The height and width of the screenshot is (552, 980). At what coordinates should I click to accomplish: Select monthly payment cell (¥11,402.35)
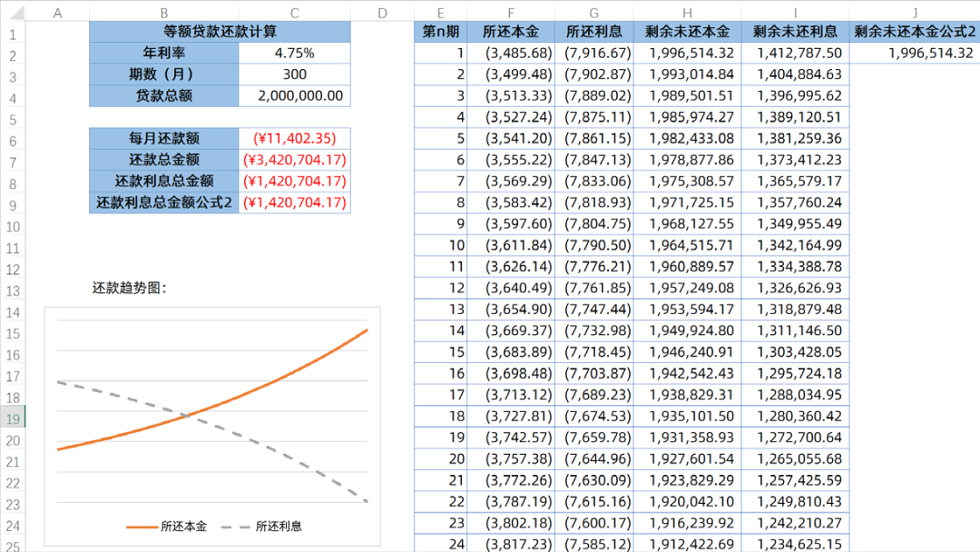point(294,138)
